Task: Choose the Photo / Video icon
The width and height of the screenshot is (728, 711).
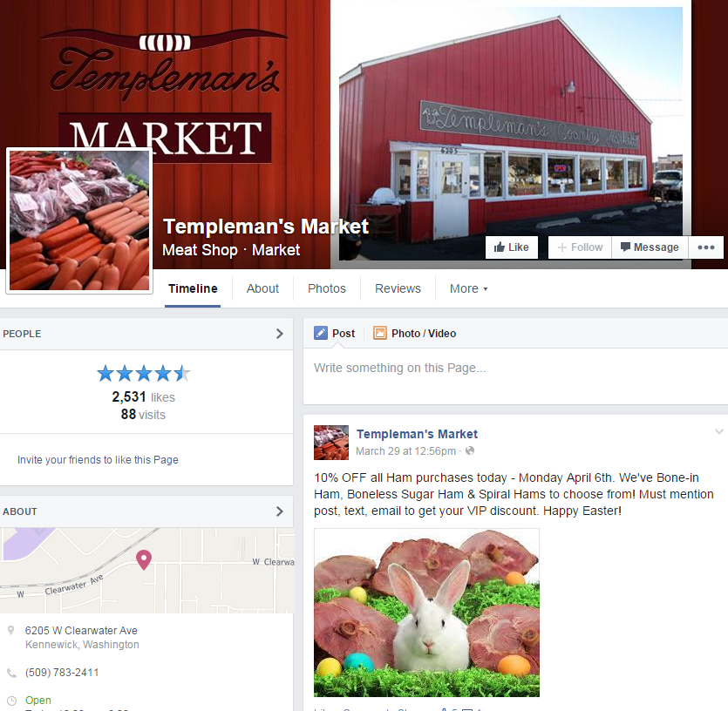Action: click(380, 333)
